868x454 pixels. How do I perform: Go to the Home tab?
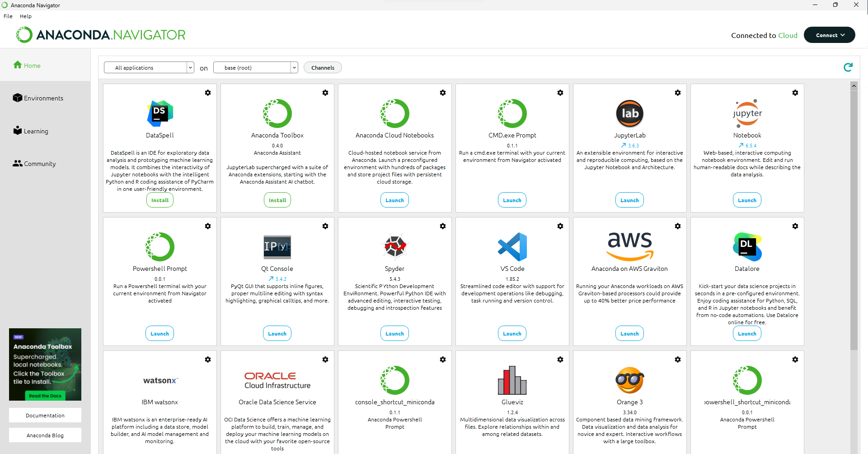pyautogui.click(x=45, y=66)
